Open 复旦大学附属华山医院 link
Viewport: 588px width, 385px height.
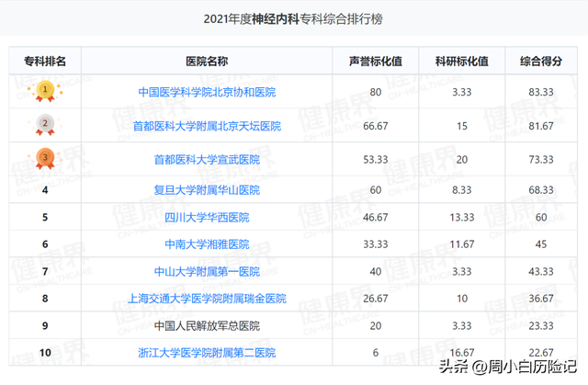207,190
